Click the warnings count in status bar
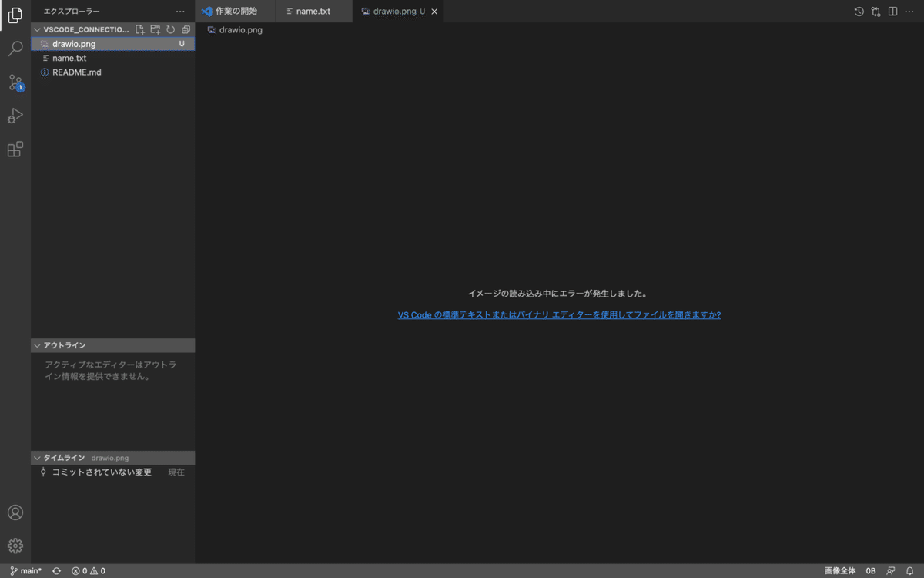The width and height of the screenshot is (924, 578). coord(99,571)
